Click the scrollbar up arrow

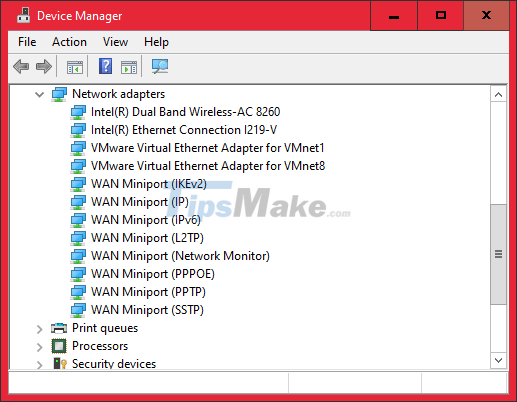pos(498,95)
